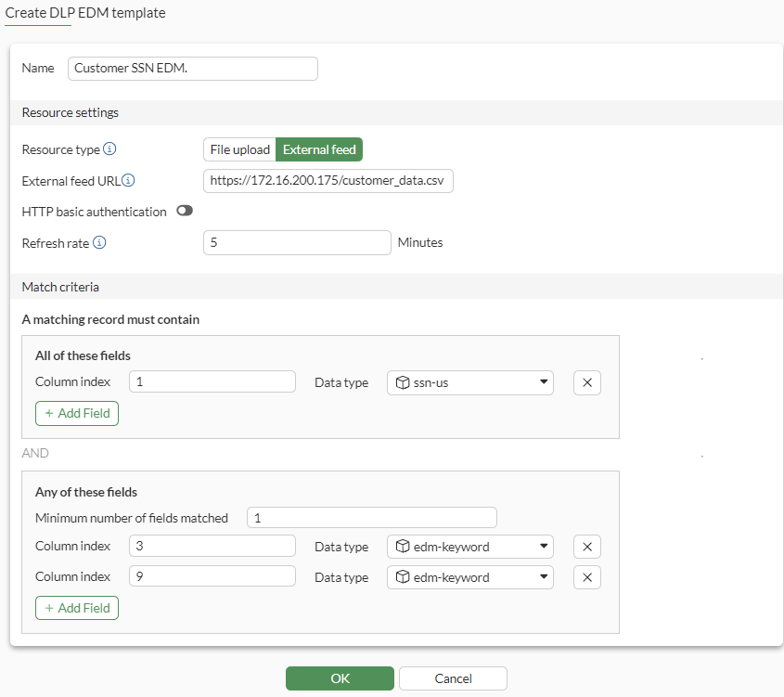Image resolution: width=784 pixels, height=697 pixels.
Task: Select File upload resource type
Action: pos(239,149)
